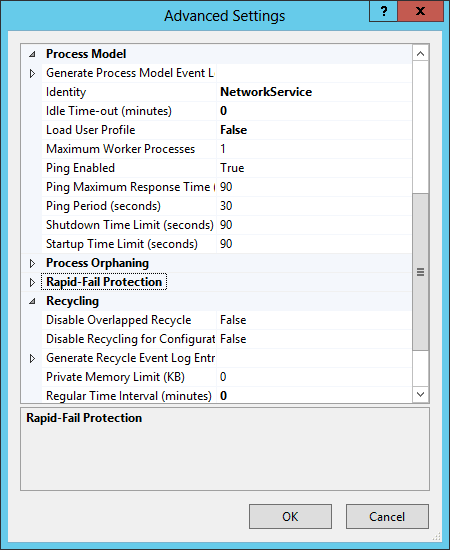Click the Idle Time-out value 0

coord(223,111)
